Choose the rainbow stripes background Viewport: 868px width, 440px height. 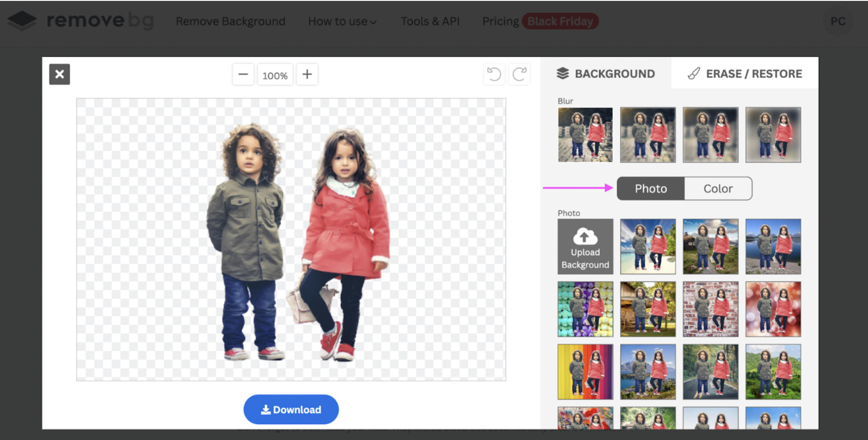(x=585, y=371)
